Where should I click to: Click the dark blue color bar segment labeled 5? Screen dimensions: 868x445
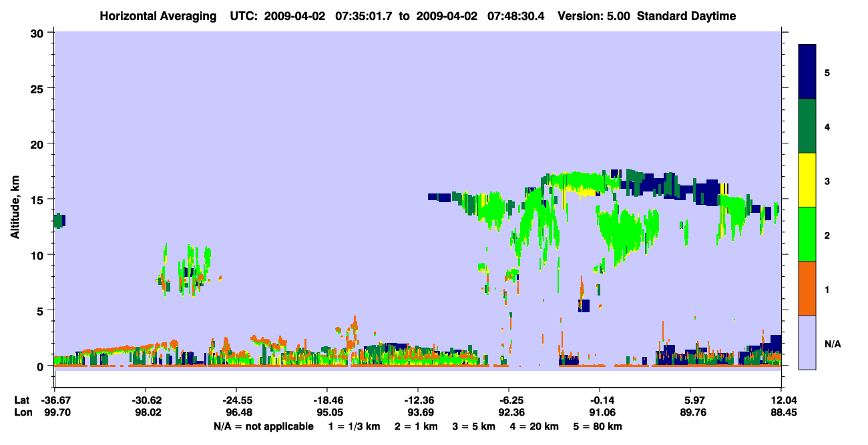click(x=807, y=72)
